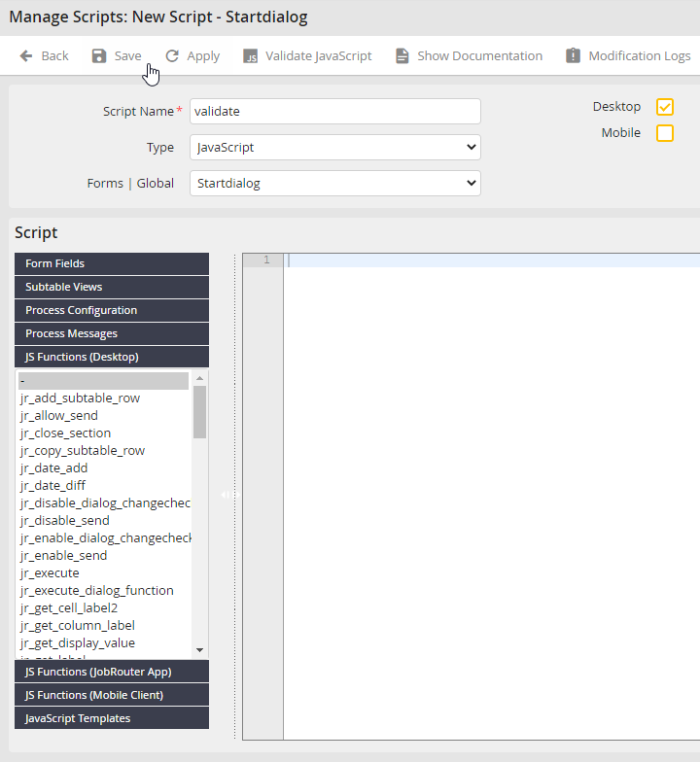The image size is (700, 762).
Task: Expand the Subtable Views panel
Action: (x=112, y=287)
